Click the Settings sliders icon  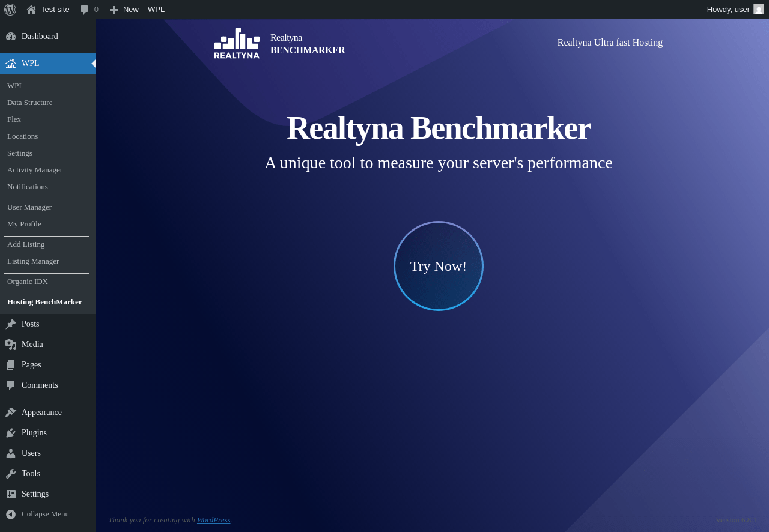coord(11,494)
